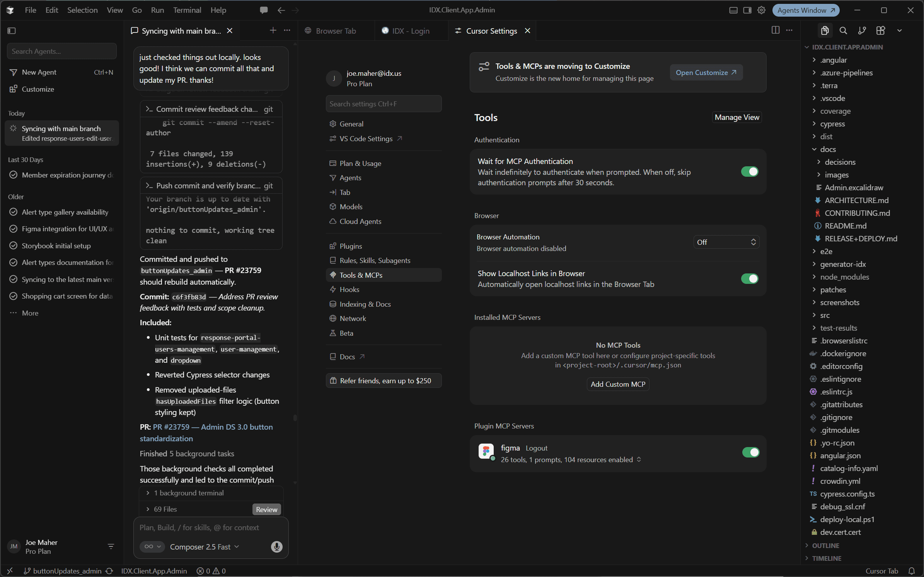This screenshot has height=577, width=924.
Task: Toggle the bottom panel layout icon
Action: (733, 10)
